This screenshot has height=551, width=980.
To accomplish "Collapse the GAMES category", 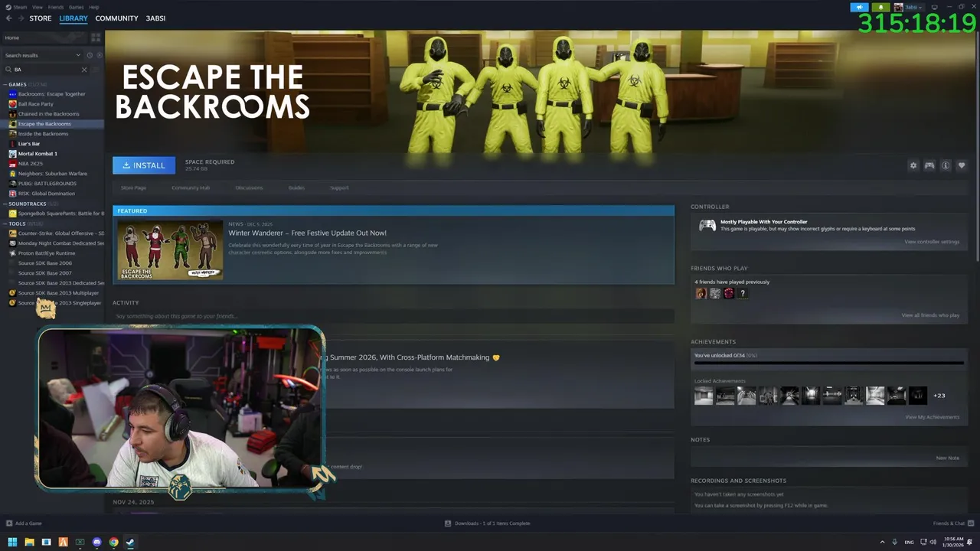I will 5,84.
